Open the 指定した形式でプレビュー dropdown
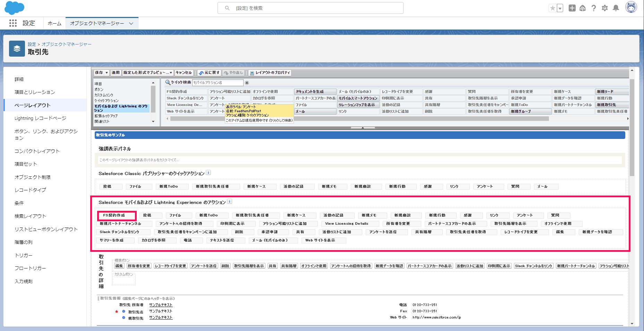Screen dimensions: 644x331 click(148, 73)
